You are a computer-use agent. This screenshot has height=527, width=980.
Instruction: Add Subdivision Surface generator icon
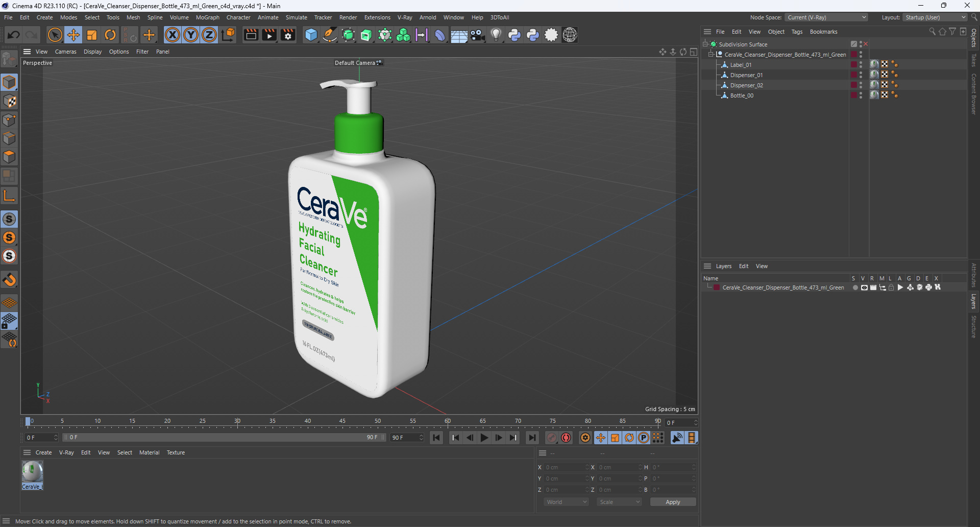tap(348, 35)
